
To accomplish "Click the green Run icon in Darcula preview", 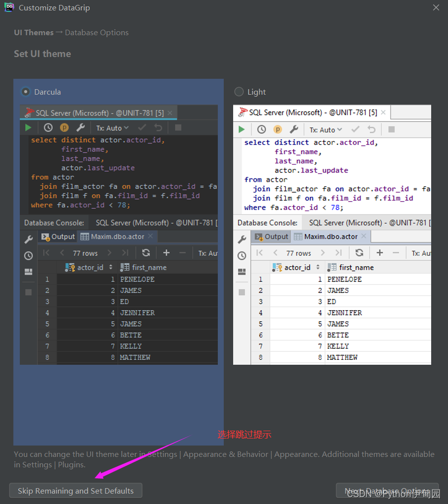I will point(28,128).
